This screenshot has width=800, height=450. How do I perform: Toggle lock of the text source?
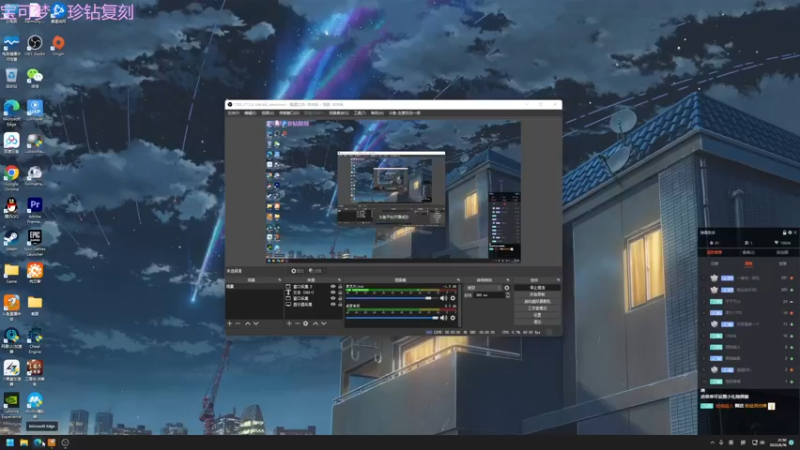pyautogui.click(x=340, y=292)
